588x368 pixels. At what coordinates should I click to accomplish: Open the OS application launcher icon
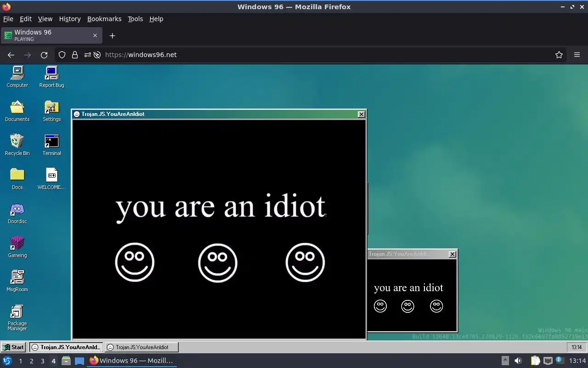point(7,361)
